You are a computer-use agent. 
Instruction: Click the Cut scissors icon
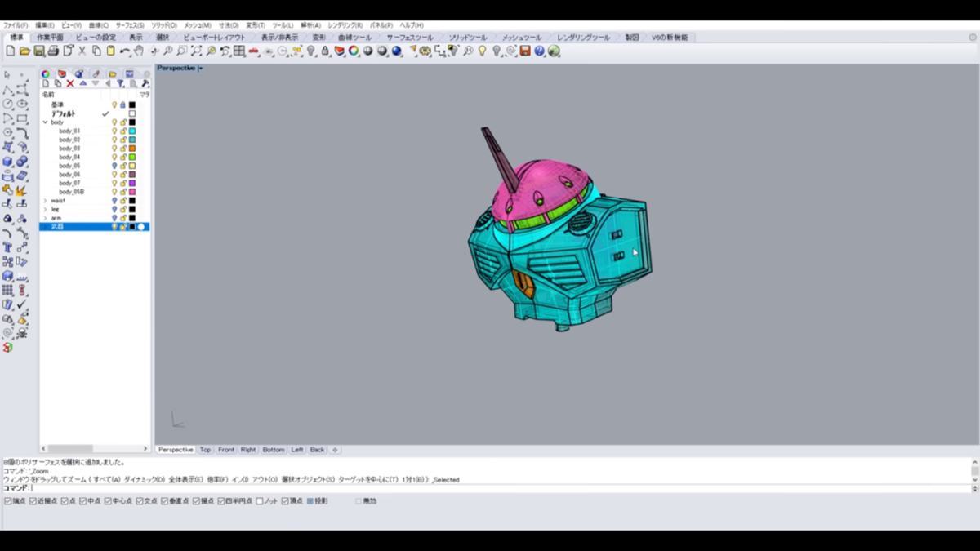coord(82,51)
